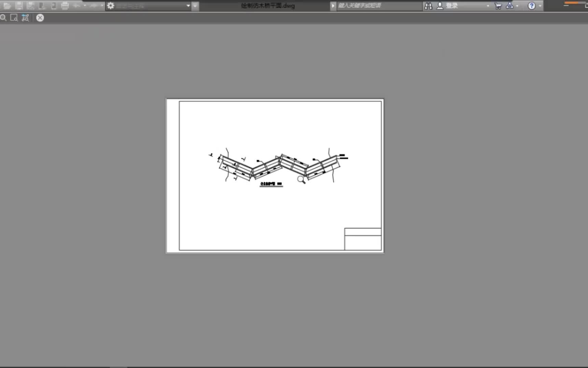
Task: Click the workspace gear icon
Action: pos(111,6)
